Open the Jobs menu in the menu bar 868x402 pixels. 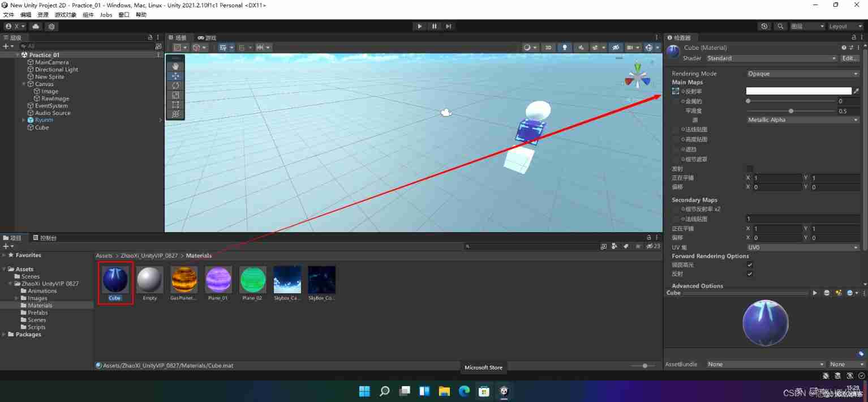pos(106,15)
